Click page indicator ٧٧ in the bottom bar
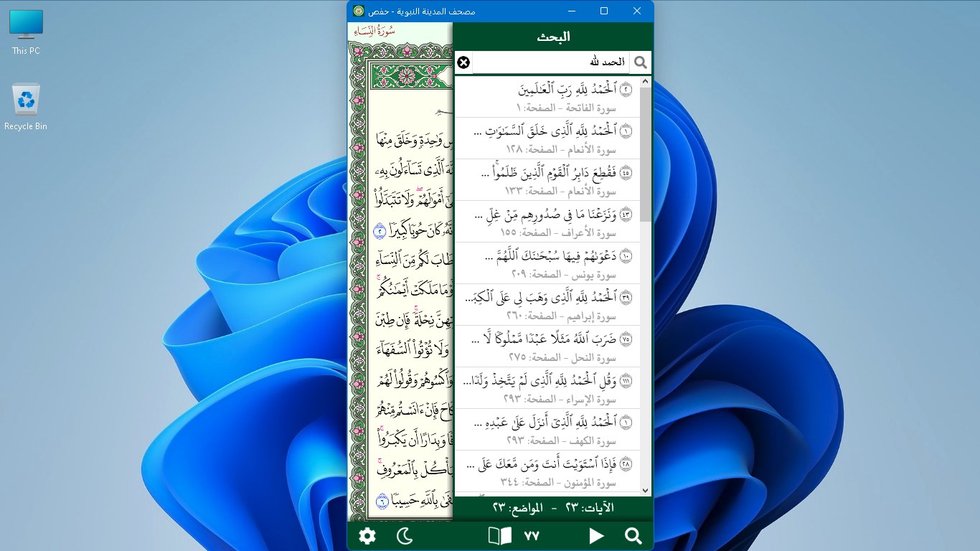This screenshot has width=980, height=551. coord(532,536)
